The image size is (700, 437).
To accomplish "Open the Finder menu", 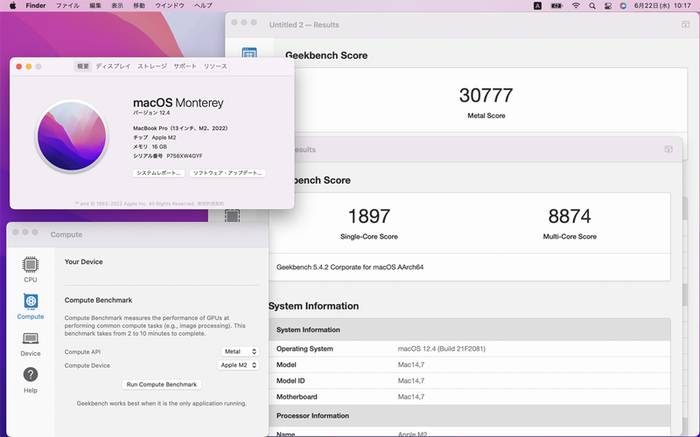I will coord(36,5).
